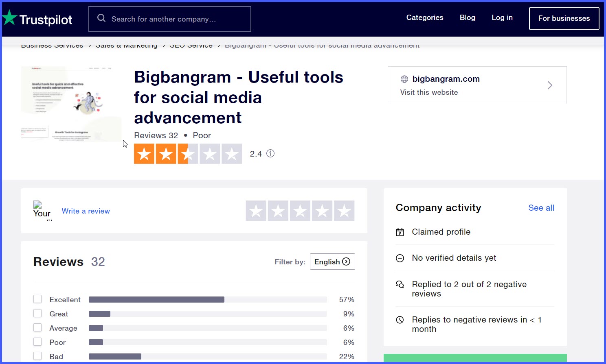Click Log in
The width and height of the screenshot is (606, 364).
502,17
